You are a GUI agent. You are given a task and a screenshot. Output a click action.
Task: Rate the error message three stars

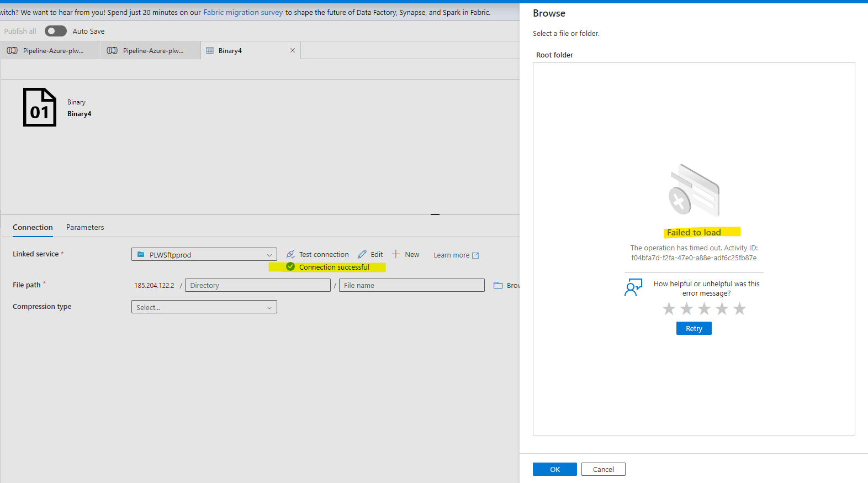[x=704, y=308]
